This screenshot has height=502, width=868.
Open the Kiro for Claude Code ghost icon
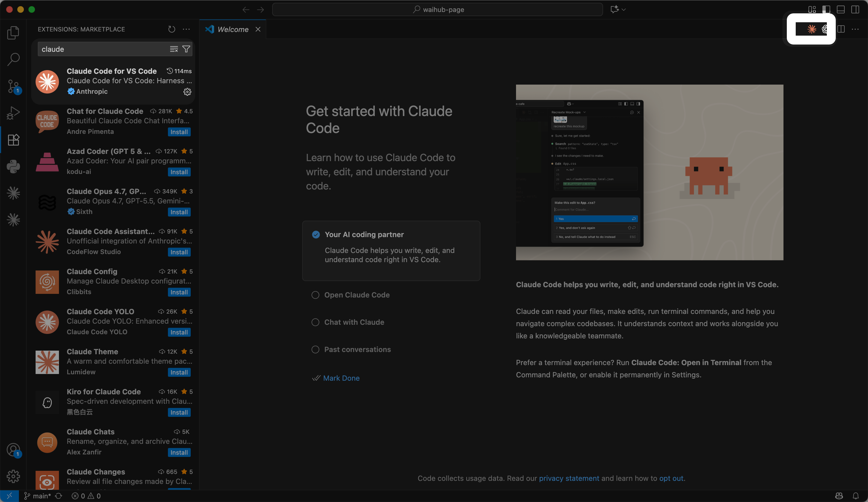pyautogui.click(x=47, y=402)
